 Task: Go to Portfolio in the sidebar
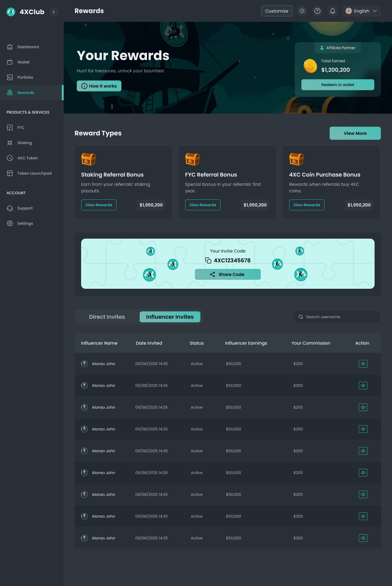point(32,77)
